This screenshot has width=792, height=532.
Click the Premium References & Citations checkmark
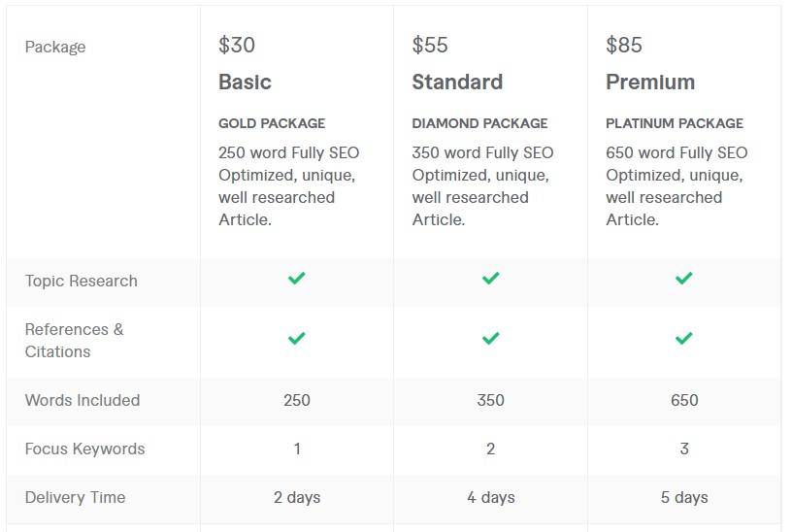pos(684,339)
